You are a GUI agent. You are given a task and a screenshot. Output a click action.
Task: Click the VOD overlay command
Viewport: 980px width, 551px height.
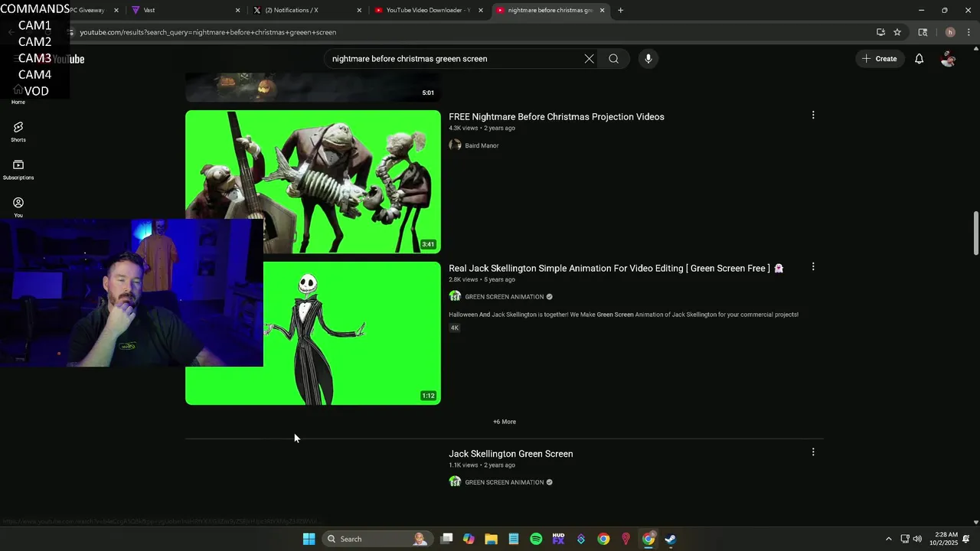point(36,91)
